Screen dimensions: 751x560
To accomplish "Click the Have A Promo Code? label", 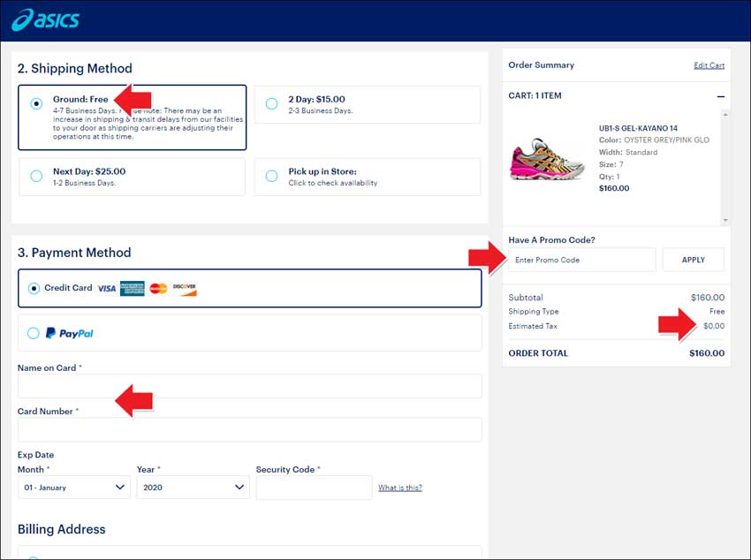I will 551,240.
